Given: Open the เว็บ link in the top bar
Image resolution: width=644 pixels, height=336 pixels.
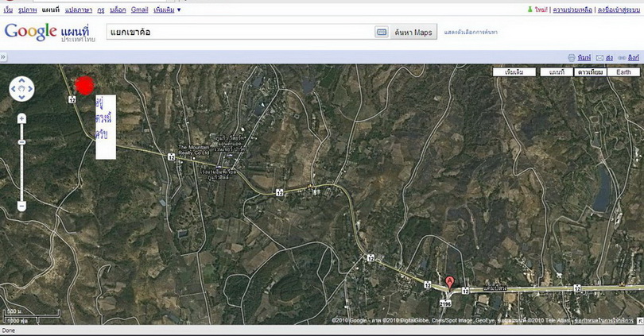Looking at the screenshot, I should pyautogui.click(x=8, y=10).
